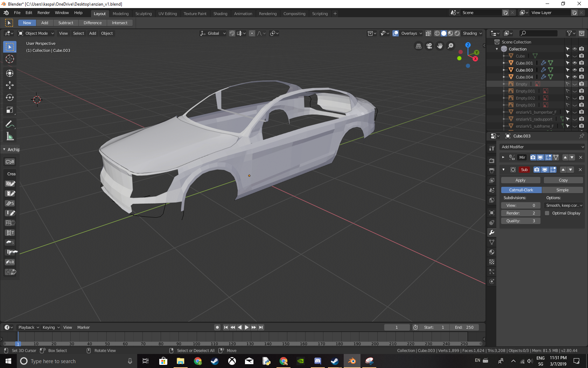This screenshot has height=368, width=588.
Task: Collapse the Sub modifier panel
Action: (503, 170)
